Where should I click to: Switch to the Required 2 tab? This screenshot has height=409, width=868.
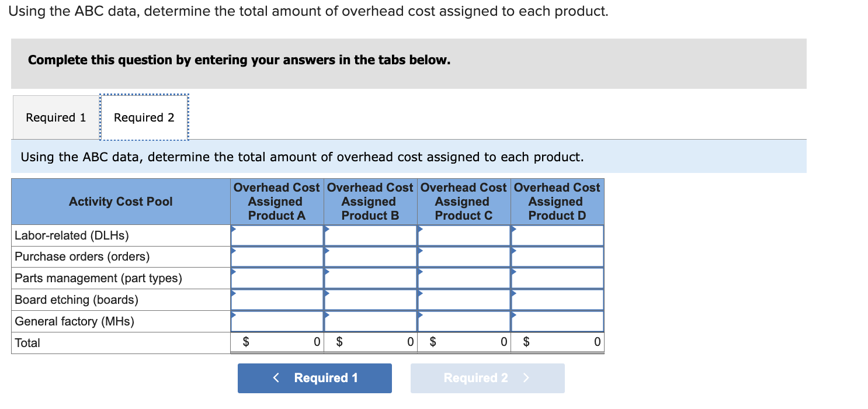tap(144, 117)
